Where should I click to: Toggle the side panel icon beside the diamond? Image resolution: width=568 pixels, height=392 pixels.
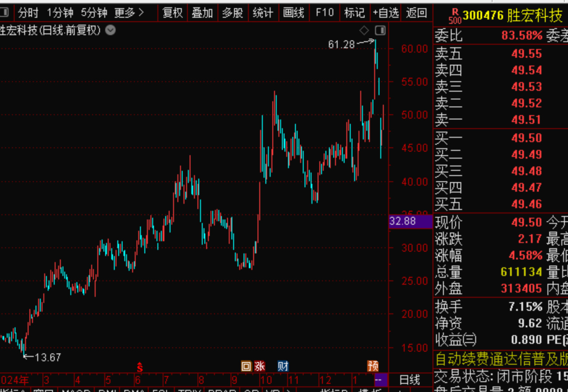(x=380, y=31)
